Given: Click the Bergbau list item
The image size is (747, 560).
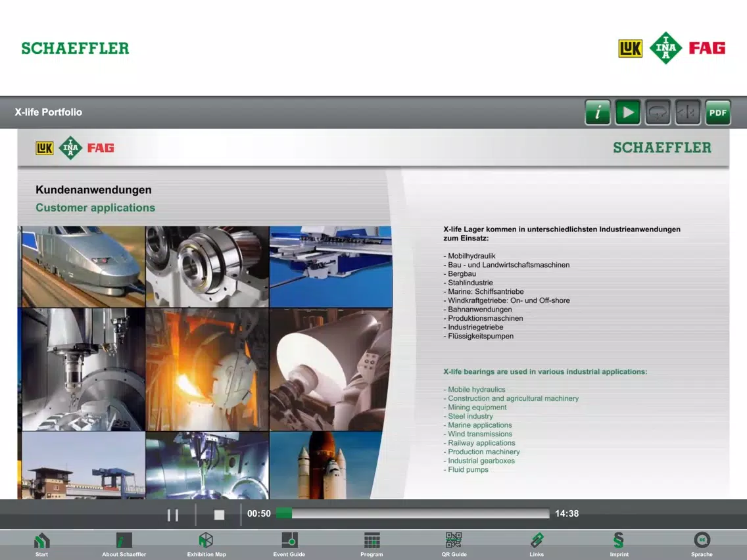Looking at the screenshot, I should tap(460, 274).
